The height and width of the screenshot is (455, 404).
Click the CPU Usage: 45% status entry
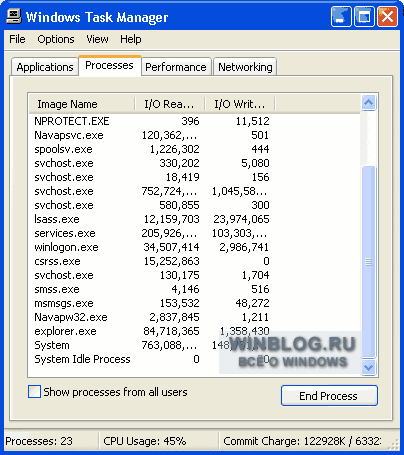(145, 441)
